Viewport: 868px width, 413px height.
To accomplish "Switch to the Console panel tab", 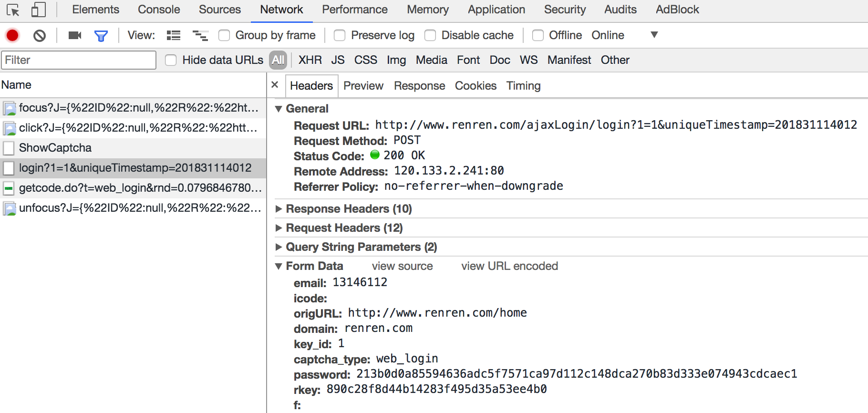I will click(x=159, y=10).
